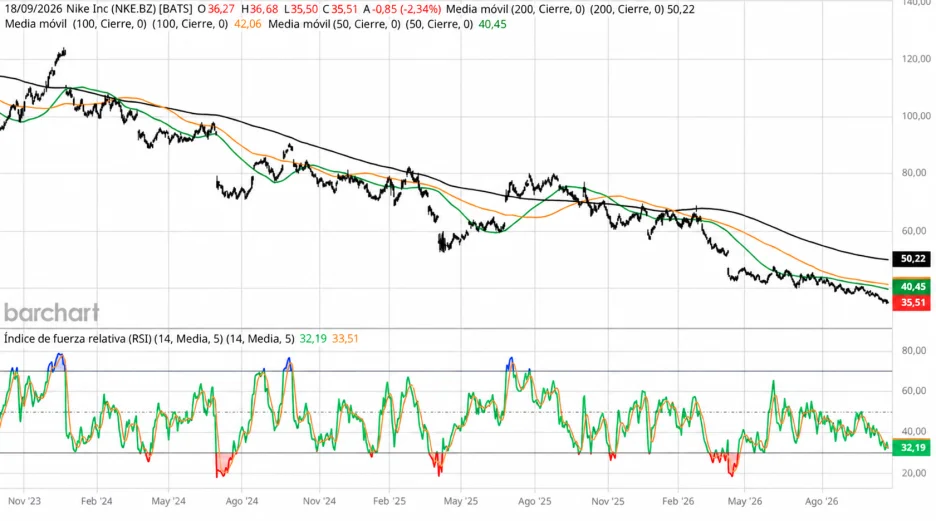Click the 100,00 price axis label

(916, 116)
